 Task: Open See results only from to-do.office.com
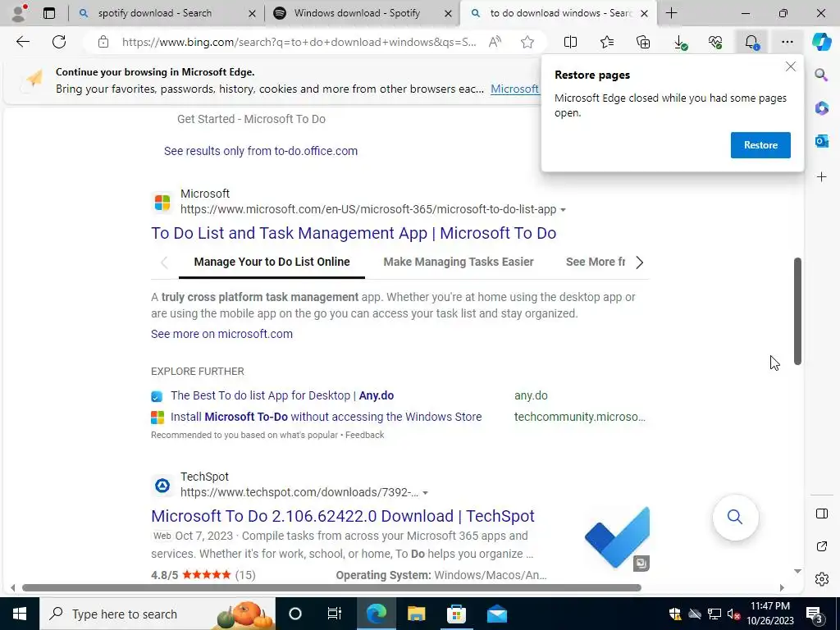point(261,151)
